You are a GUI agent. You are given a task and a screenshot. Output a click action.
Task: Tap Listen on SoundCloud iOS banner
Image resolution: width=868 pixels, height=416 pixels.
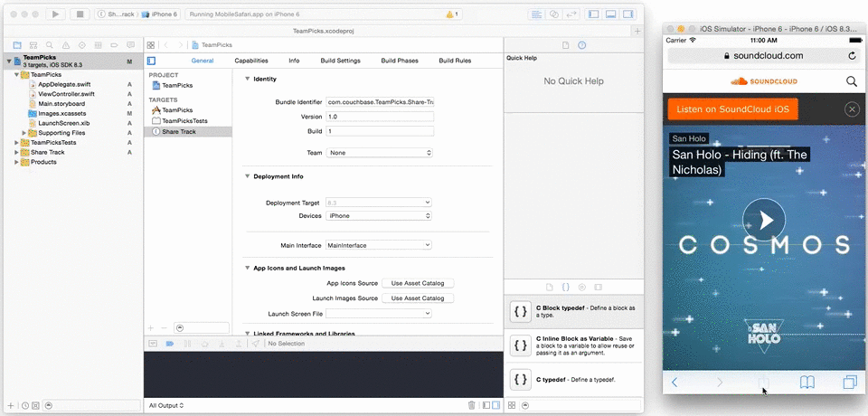point(733,109)
